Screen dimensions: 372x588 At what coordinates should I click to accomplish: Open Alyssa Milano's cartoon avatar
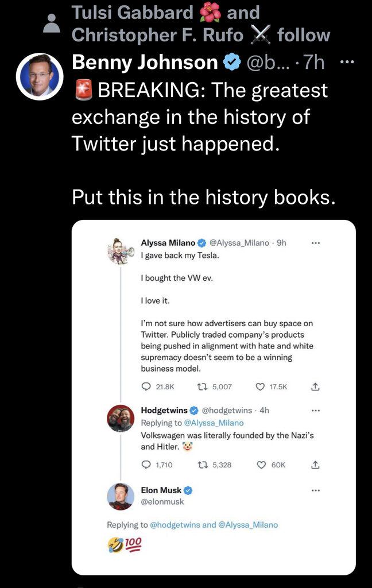[x=121, y=252]
